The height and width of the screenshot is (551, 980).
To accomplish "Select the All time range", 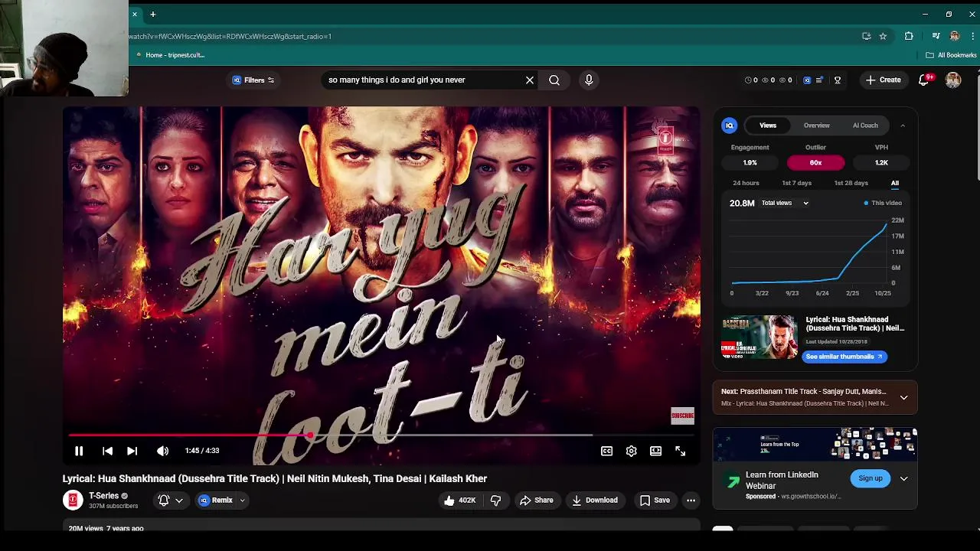I will (894, 183).
